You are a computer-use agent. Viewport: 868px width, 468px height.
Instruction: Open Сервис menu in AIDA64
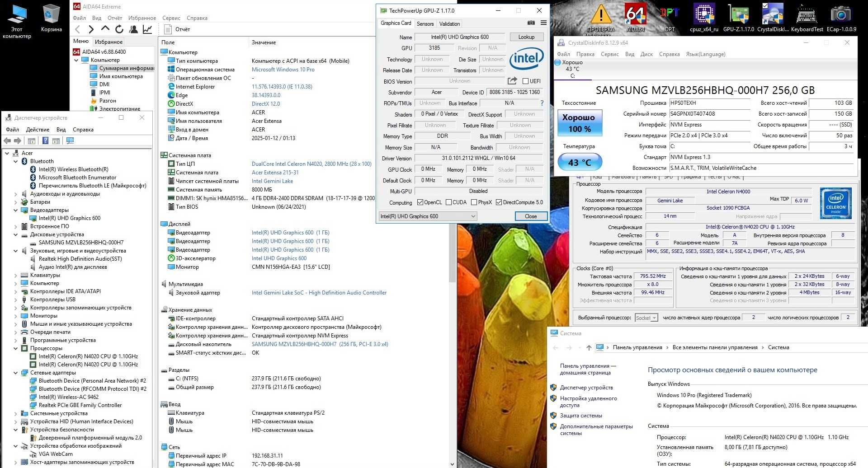click(x=171, y=18)
